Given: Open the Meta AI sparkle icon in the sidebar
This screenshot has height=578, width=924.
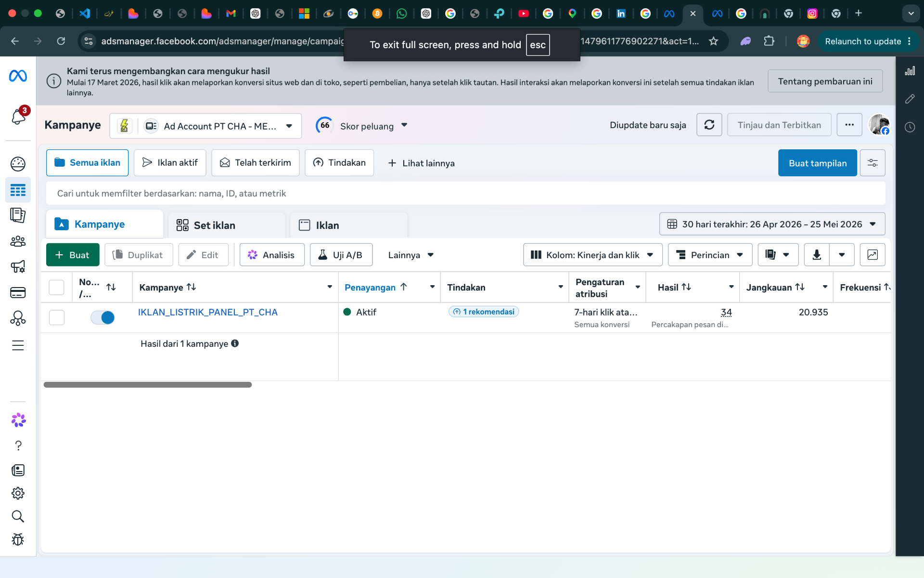Looking at the screenshot, I should coord(18,420).
